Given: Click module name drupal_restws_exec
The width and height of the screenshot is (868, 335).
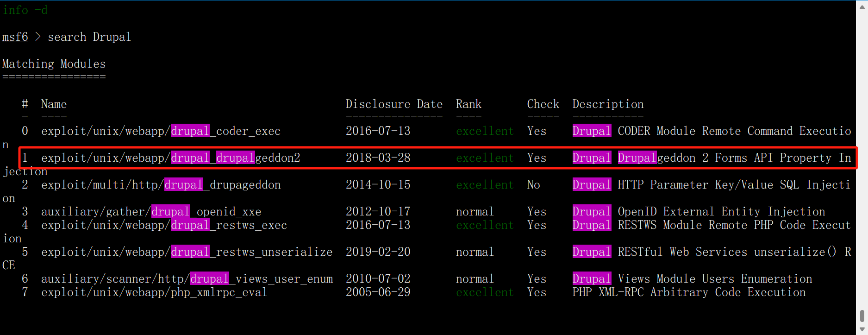Looking at the screenshot, I should pos(164,225).
